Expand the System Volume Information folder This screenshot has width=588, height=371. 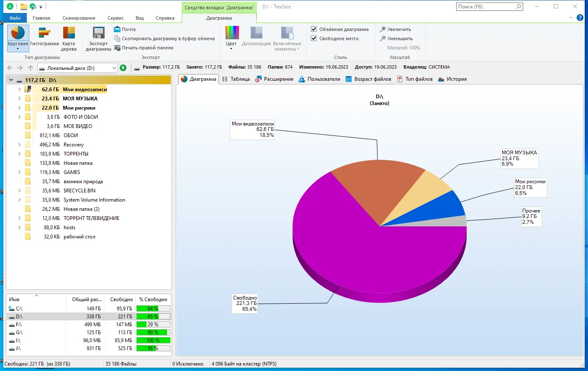click(x=19, y=200)
